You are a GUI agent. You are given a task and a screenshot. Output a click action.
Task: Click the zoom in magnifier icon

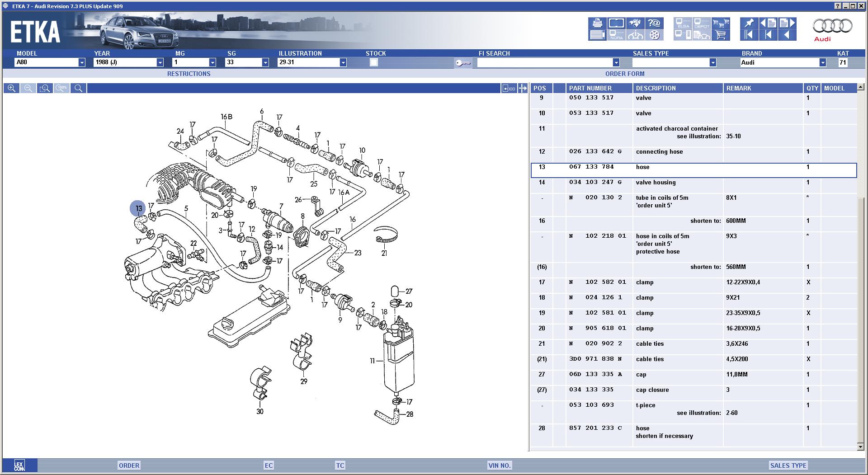pos(11,89)
